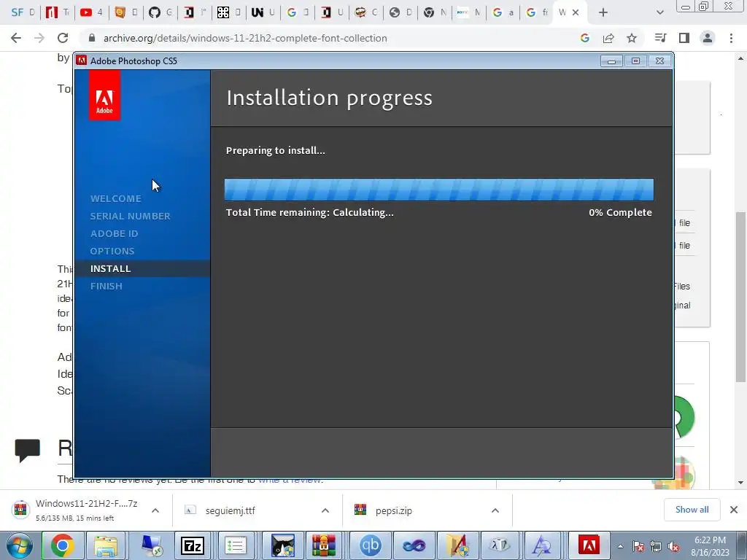Select the SERIAL NUMBER step in the sidebar

130,216
